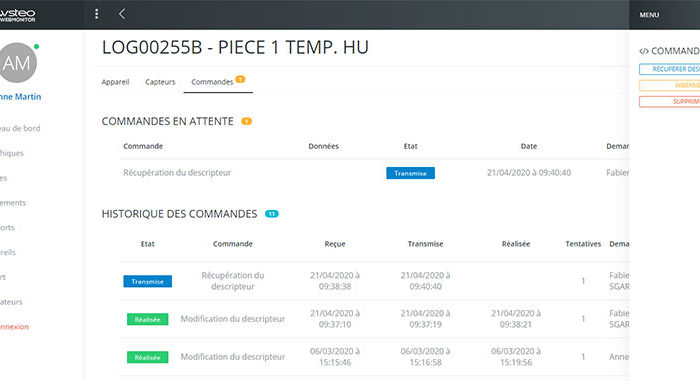Open the Tableau de bord sidebar item

(20, 128)
